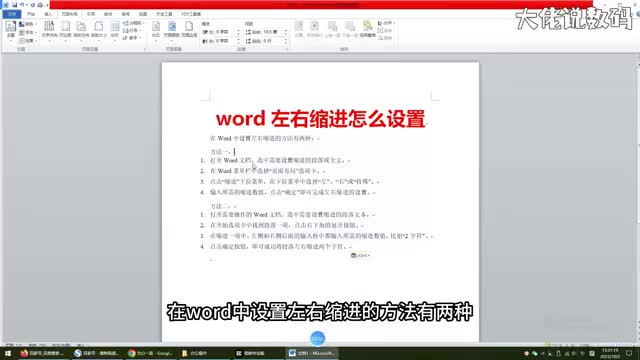Click the red title 'word 左右缩进怎么设置'

(x=321, y=119)
